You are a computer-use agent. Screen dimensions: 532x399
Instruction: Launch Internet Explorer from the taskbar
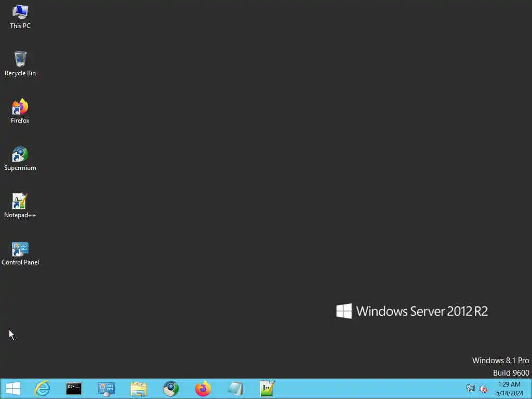[x=43, y=389]
